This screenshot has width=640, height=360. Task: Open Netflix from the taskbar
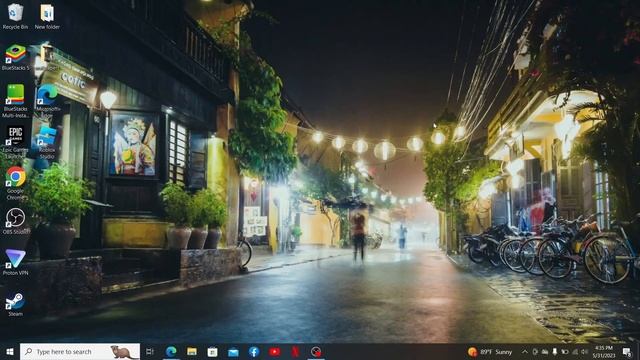tap(295, 351)
